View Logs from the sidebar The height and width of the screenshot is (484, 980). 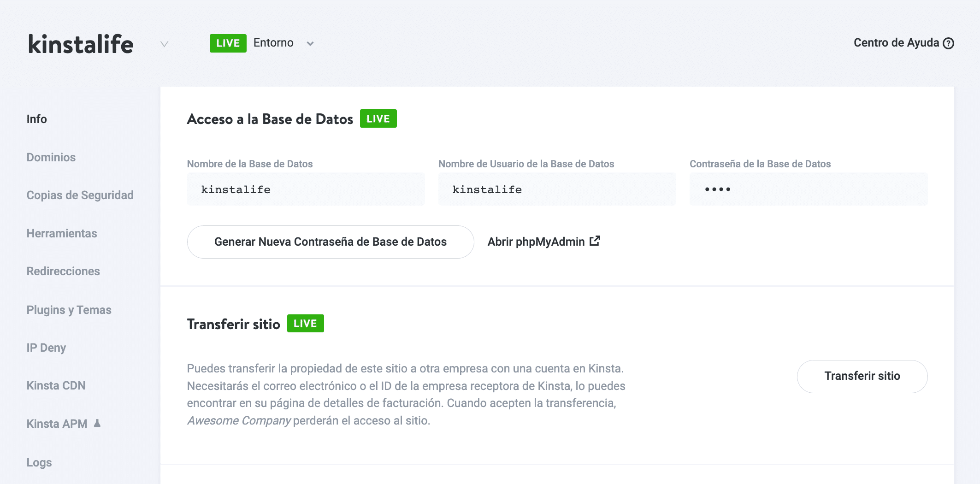[39, 462]
